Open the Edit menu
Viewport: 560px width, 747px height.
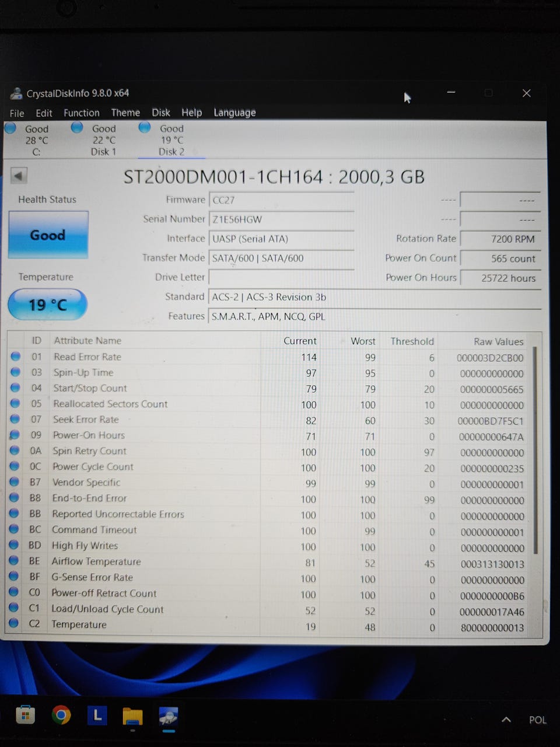pyautogui.click(x=44, y=113)
